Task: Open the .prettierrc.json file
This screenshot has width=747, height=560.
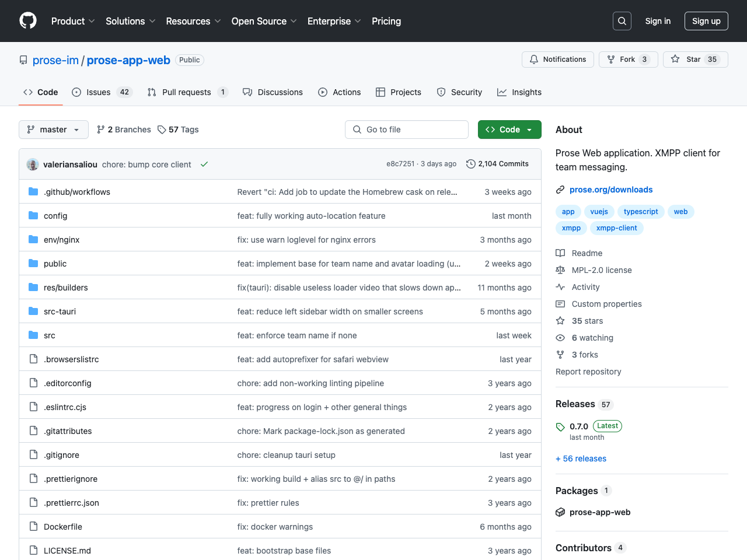Action: (71, 503)
